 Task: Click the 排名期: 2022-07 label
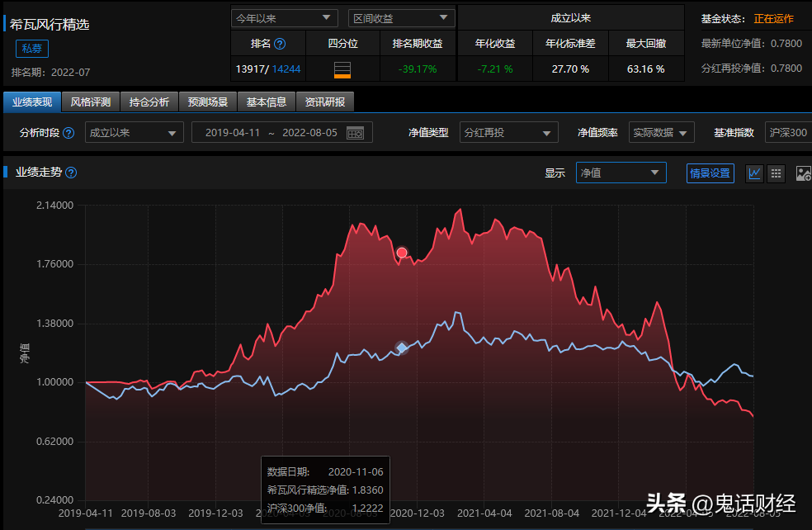coord(51,73)
